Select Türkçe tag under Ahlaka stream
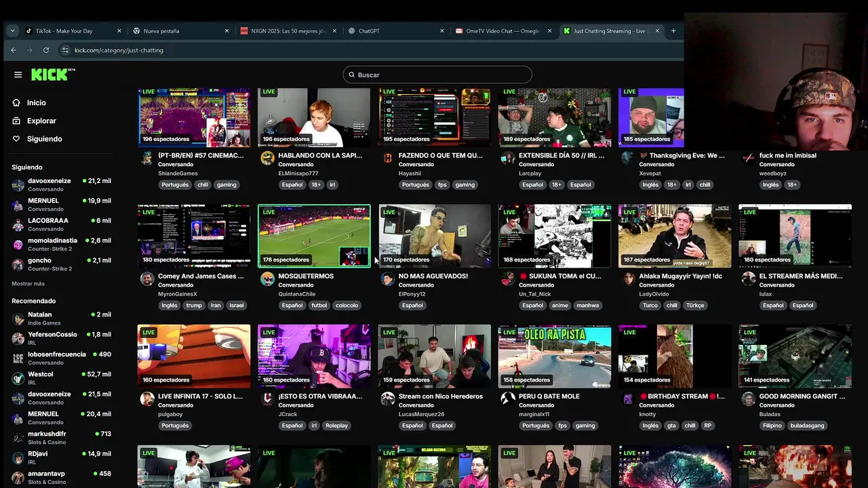Screen dimensions: 868x488 (695, 306)
